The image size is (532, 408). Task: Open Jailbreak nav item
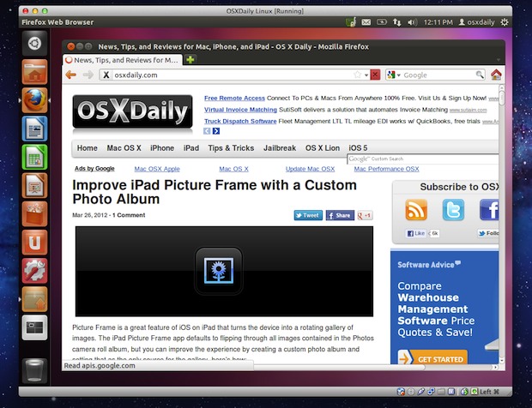[280, 148]
